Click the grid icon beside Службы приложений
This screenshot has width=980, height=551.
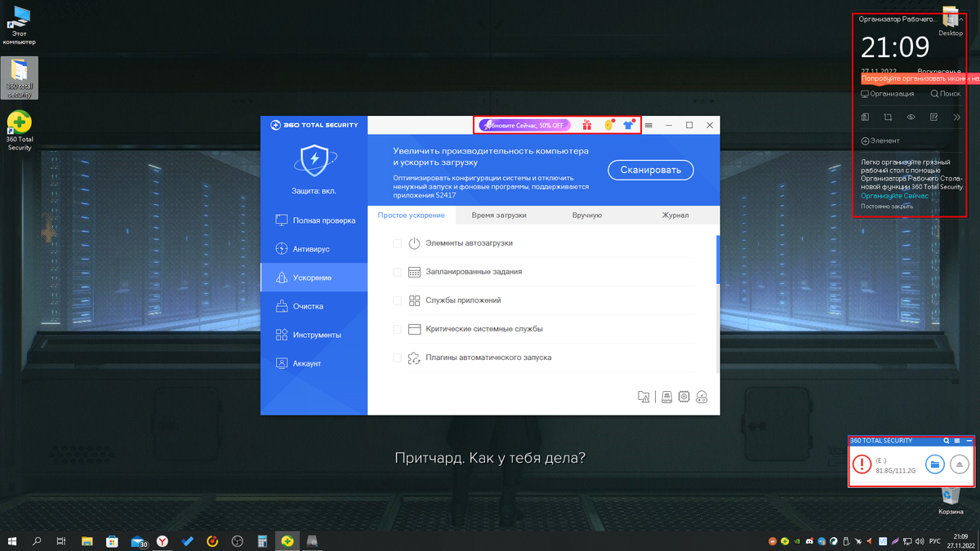[414, 300]
